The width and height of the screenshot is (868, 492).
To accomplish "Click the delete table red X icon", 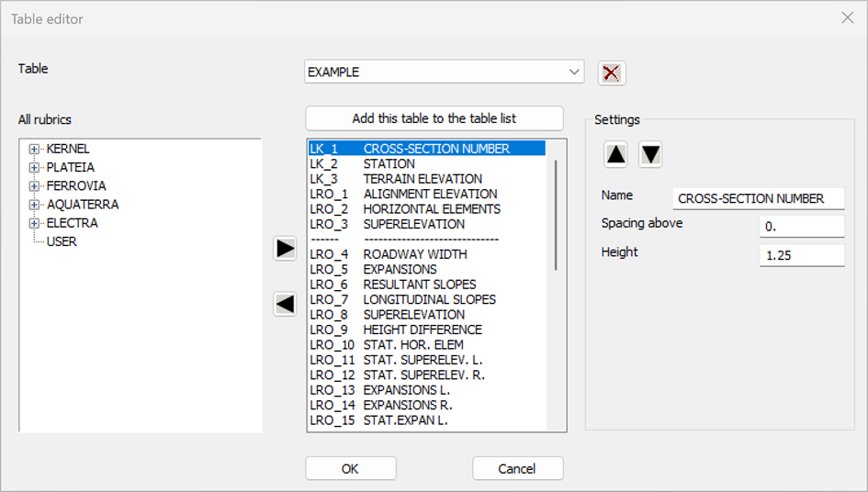I will click(612, 73).
